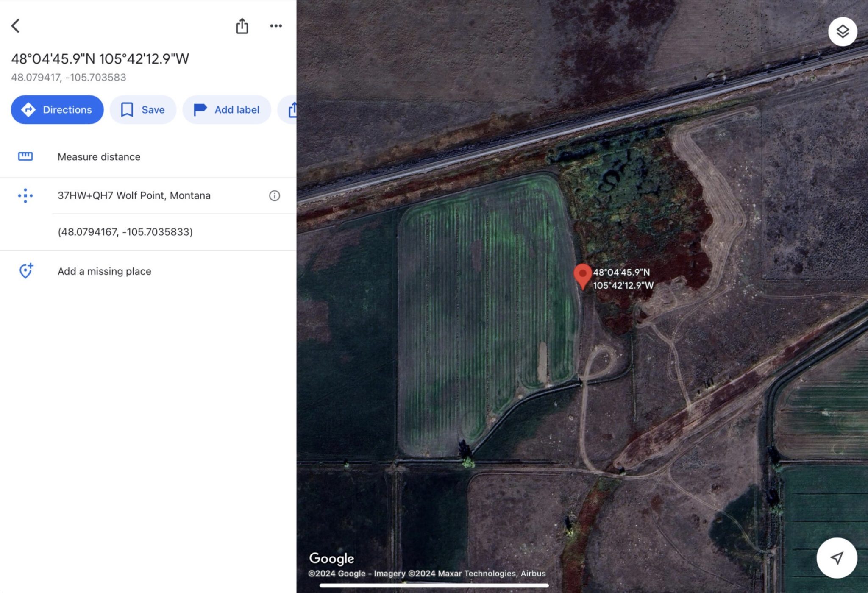Screen dimensions: 868x593
Task: Open the map layers picker
Action: tap(843, 31)
